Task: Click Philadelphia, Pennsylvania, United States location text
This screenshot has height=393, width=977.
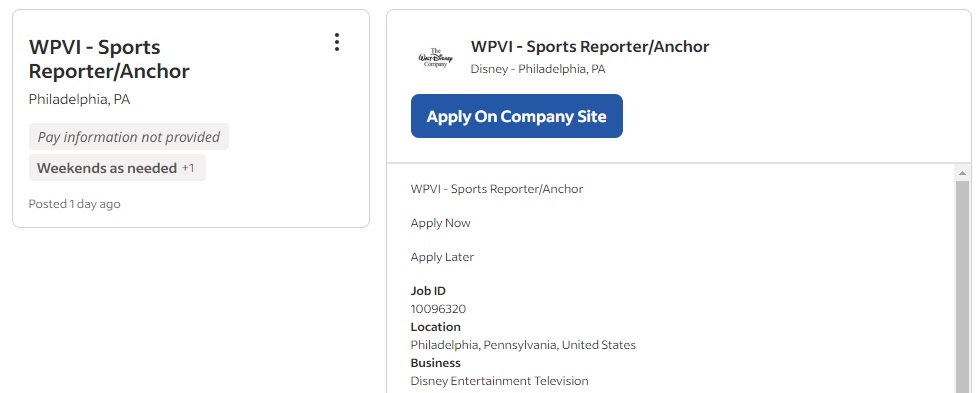Action: (523, 345)
